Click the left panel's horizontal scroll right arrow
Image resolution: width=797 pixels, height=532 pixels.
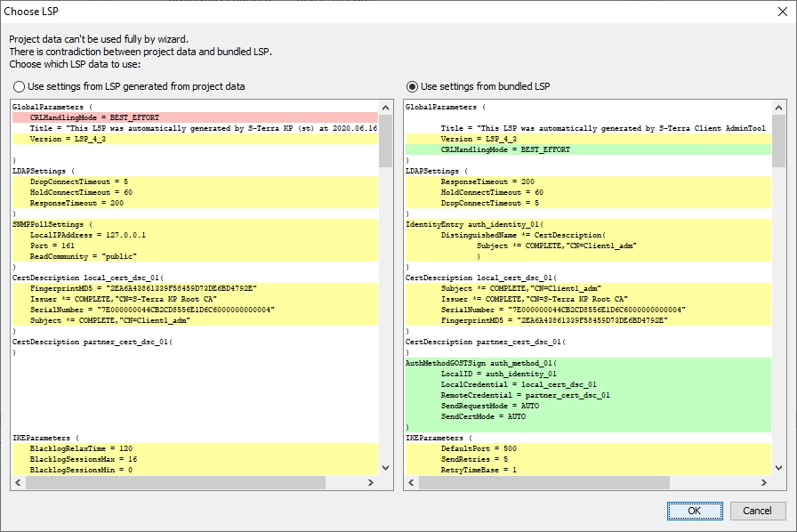[372, 483]
